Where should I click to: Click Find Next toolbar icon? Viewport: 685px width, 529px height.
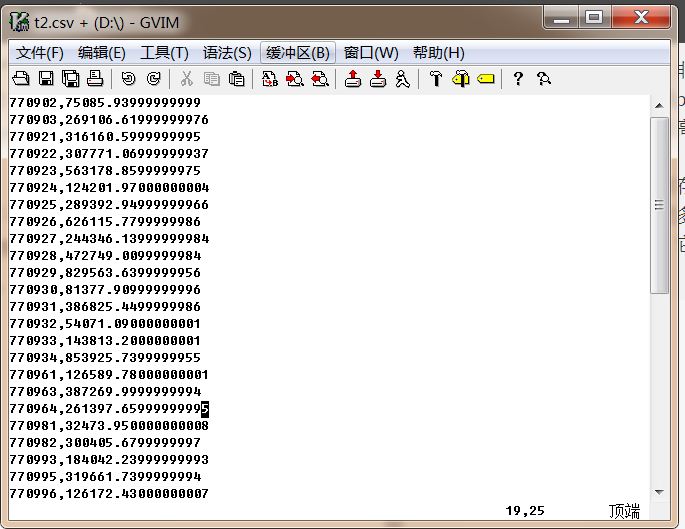[294, 79]
